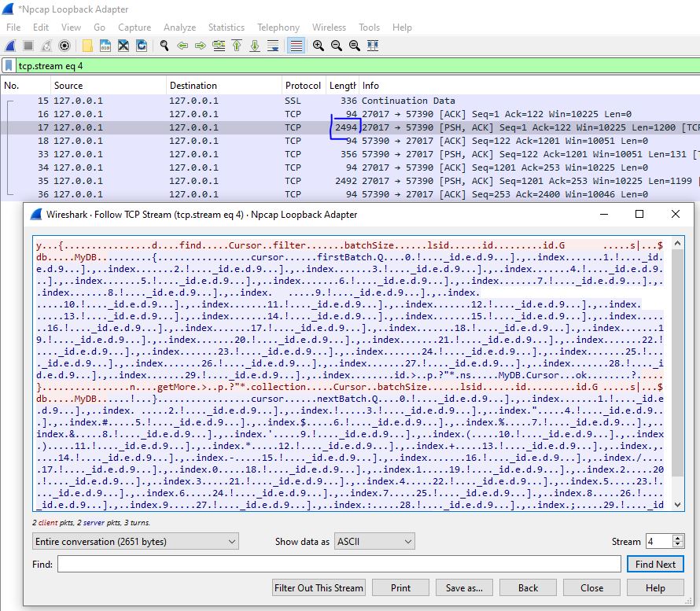
Task: Decrement the Stream number spinner
Action: pyautogui.click(x=678, y=545)
